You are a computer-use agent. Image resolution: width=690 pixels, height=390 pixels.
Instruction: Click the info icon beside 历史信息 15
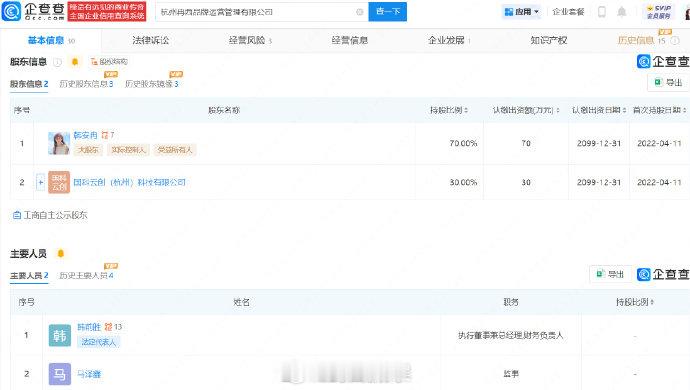click(675, 41)
